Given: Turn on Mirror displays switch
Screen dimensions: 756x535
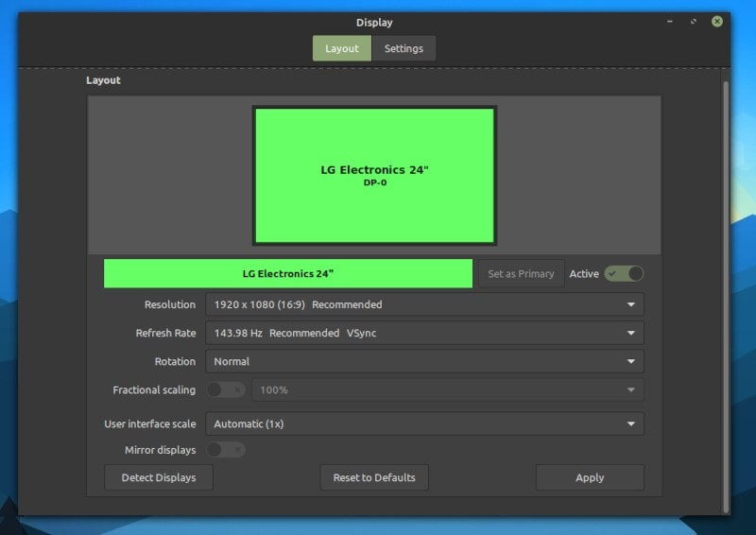Looking at the screenshot, I should pos(226,450).
